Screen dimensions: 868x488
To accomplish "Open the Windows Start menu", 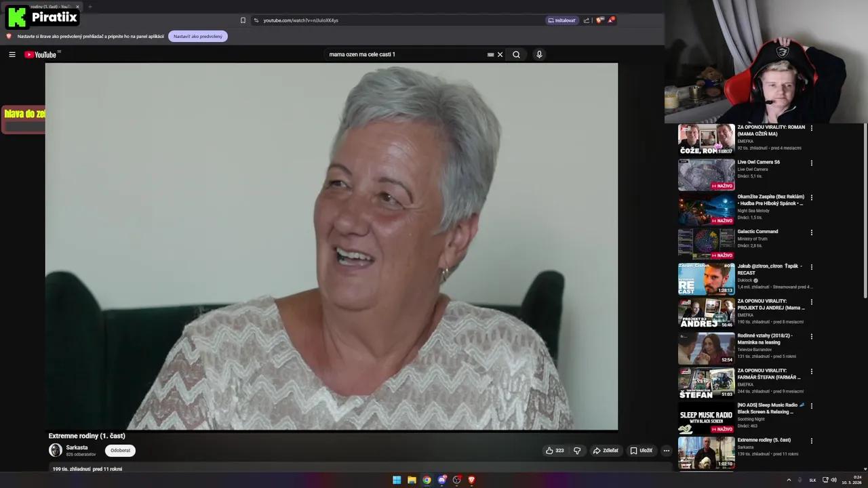I will [397, 480].
